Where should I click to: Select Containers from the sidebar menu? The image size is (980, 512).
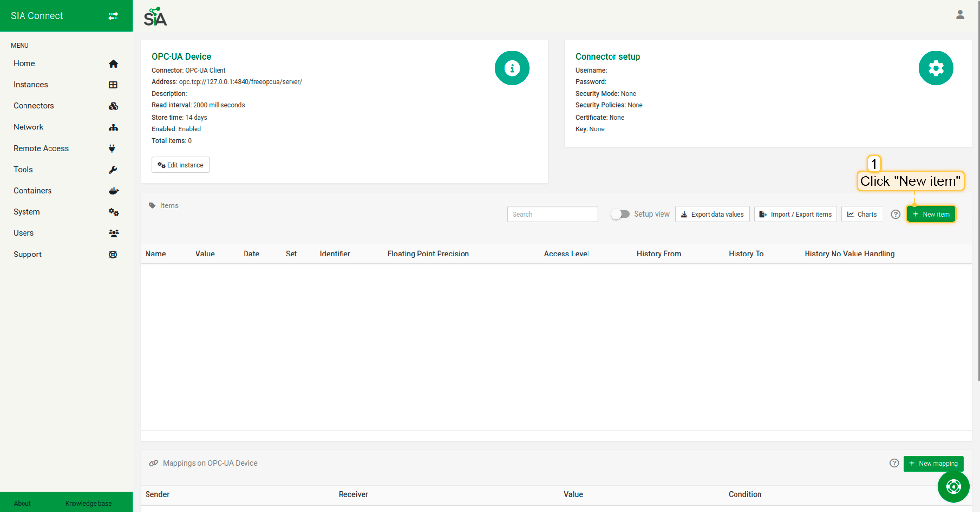32,191
